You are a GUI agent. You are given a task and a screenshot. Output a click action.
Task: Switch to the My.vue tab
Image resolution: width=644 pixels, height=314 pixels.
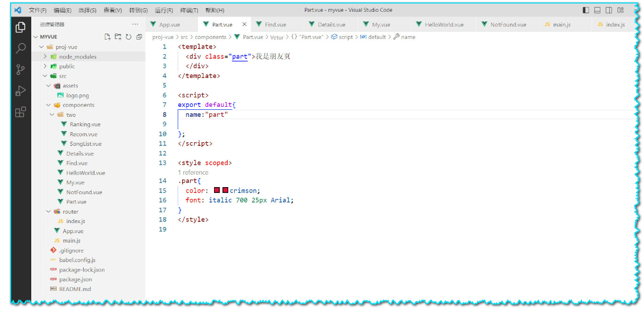(x=385, y=24)
